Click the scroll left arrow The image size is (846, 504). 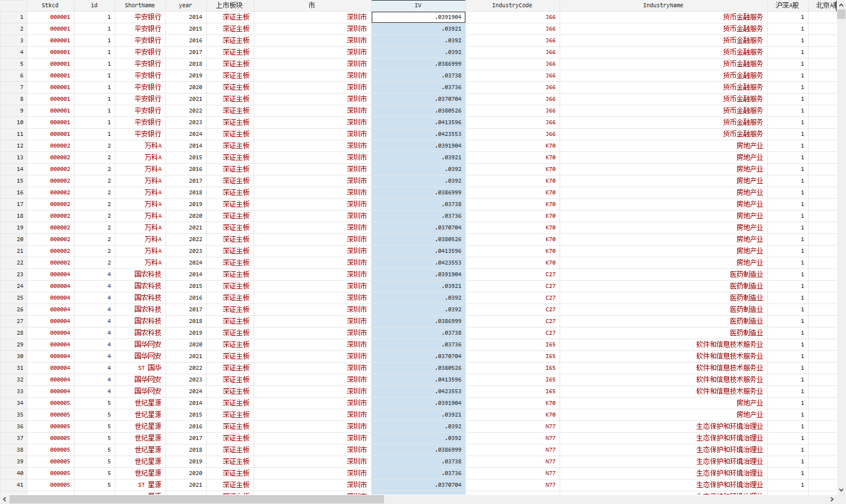pos(4,500)
